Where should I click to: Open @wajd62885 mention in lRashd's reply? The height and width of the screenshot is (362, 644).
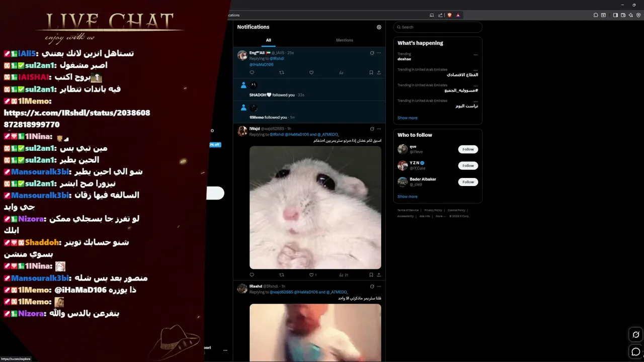[x=281, y=292]
